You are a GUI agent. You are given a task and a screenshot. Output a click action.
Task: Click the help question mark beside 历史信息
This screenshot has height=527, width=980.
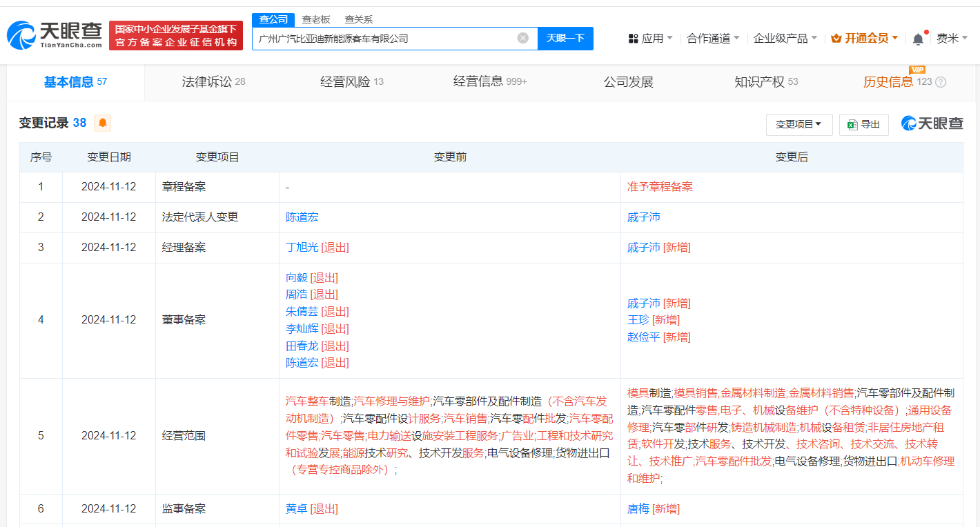click(941, 82)
